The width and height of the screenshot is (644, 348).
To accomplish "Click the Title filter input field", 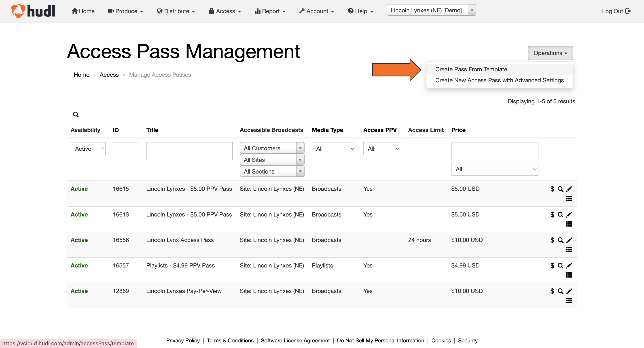I will point(189,151).
